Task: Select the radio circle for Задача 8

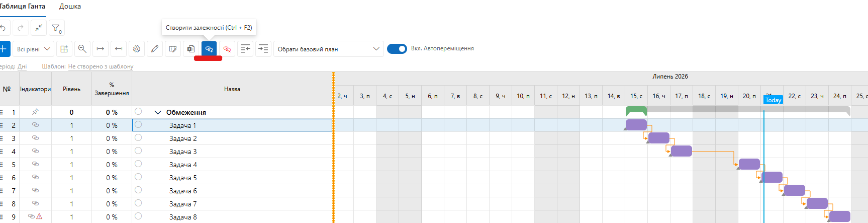Action: pyautogui.click(x=138, y=216)
